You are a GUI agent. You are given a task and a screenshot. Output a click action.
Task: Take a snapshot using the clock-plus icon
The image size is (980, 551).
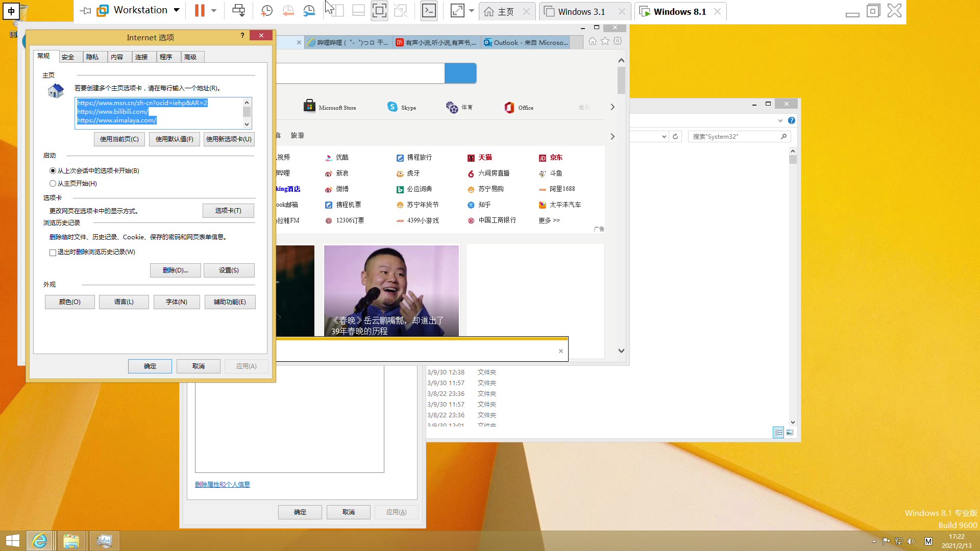(x=266, y=10)
